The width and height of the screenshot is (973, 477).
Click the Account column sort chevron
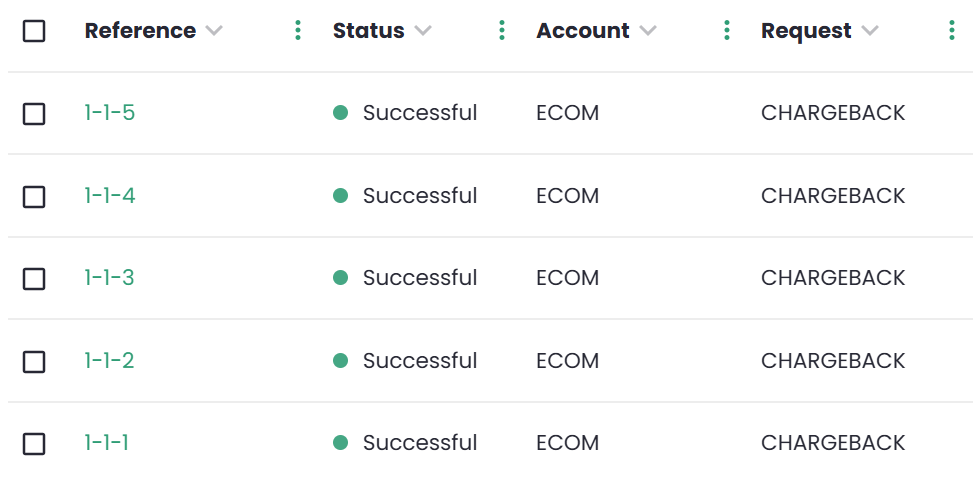coord(648,31)
